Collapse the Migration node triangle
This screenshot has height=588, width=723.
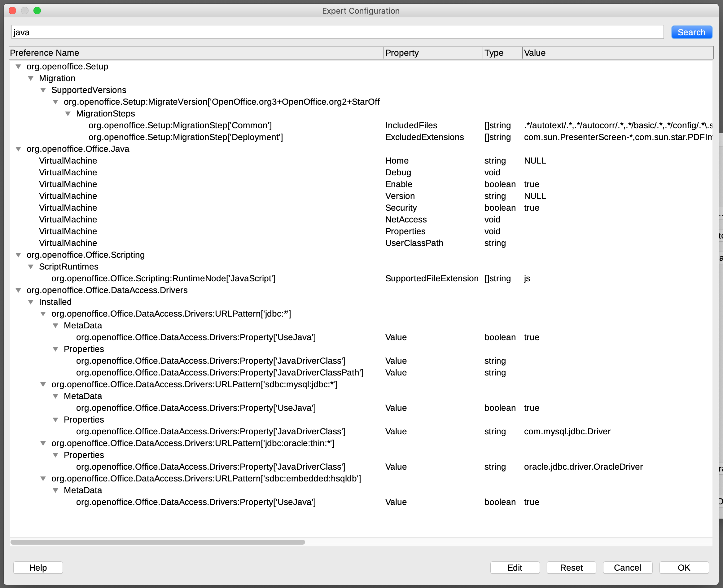31,78
